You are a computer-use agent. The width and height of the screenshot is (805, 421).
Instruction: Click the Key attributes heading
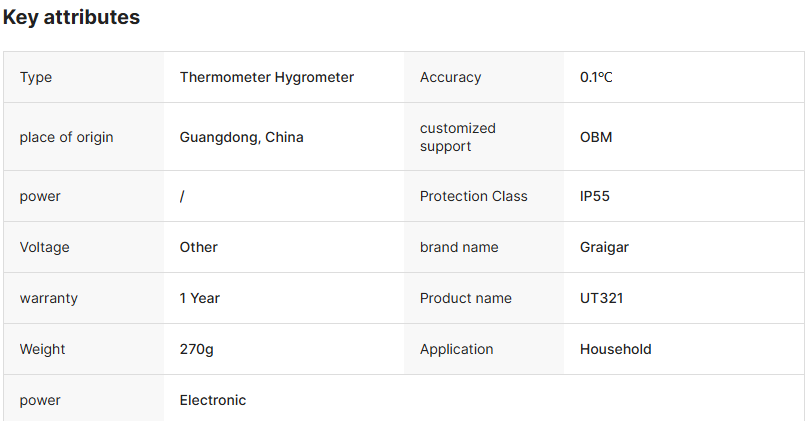71,18
